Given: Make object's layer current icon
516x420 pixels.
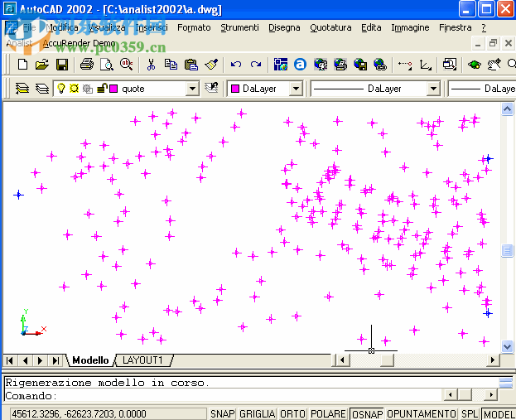Looking at the screenshot, I should [x=22, y=89].
